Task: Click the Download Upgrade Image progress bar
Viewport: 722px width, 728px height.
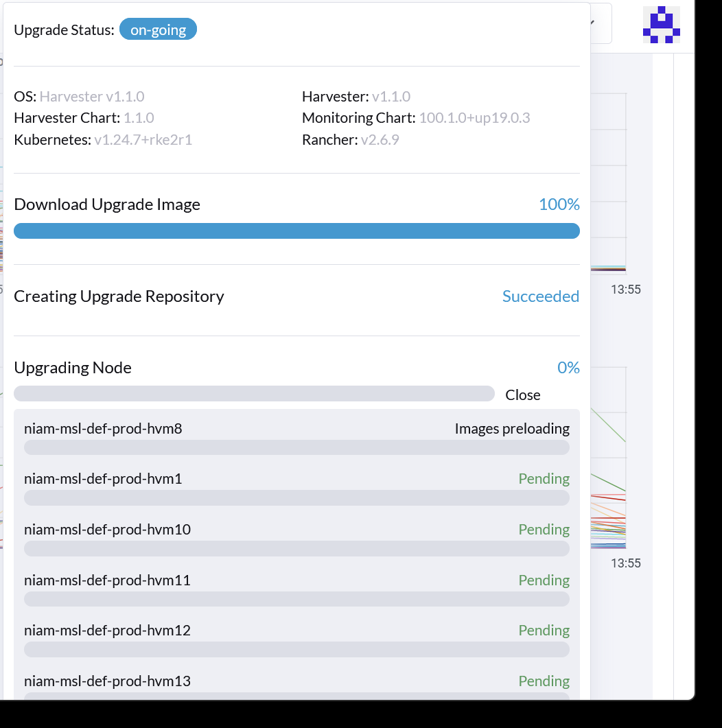Action: [x=296, y=231]
